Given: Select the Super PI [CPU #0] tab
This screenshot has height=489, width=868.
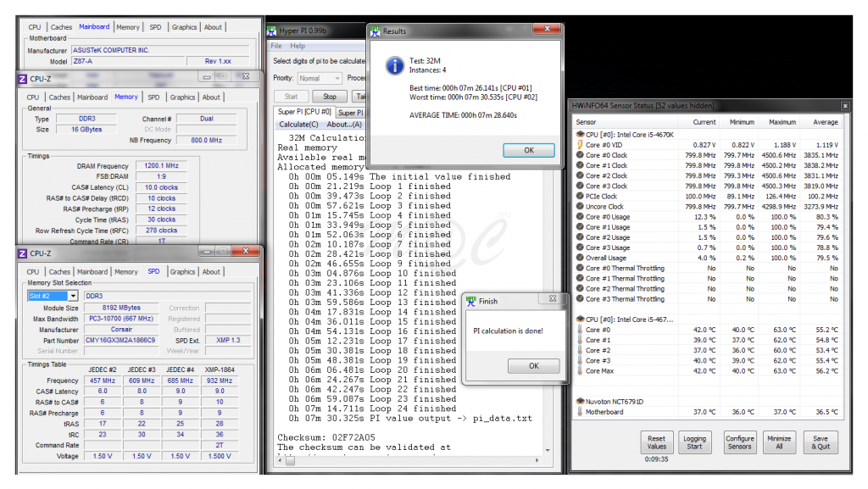Looking at the screenshot, I should (x=305, y=111).
